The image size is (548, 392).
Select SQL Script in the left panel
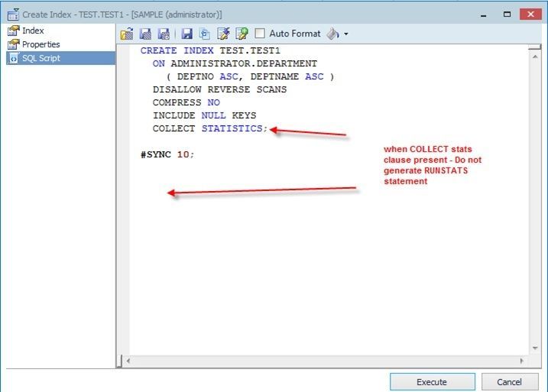click(61, 58)
